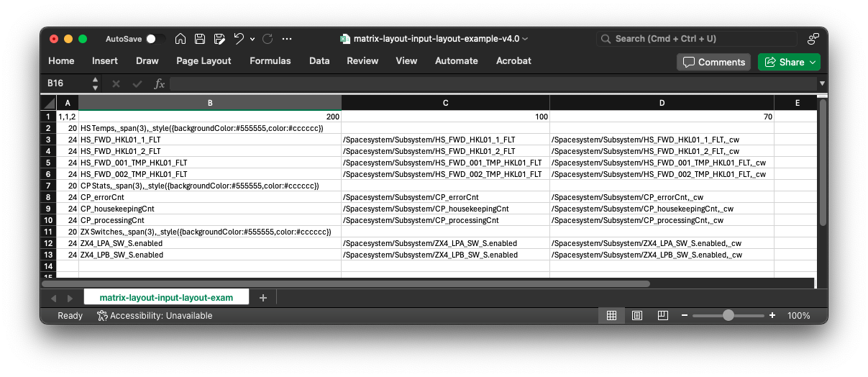
Task: Open the file name dropdown in title bar
Action: click(x=525, y=39)
